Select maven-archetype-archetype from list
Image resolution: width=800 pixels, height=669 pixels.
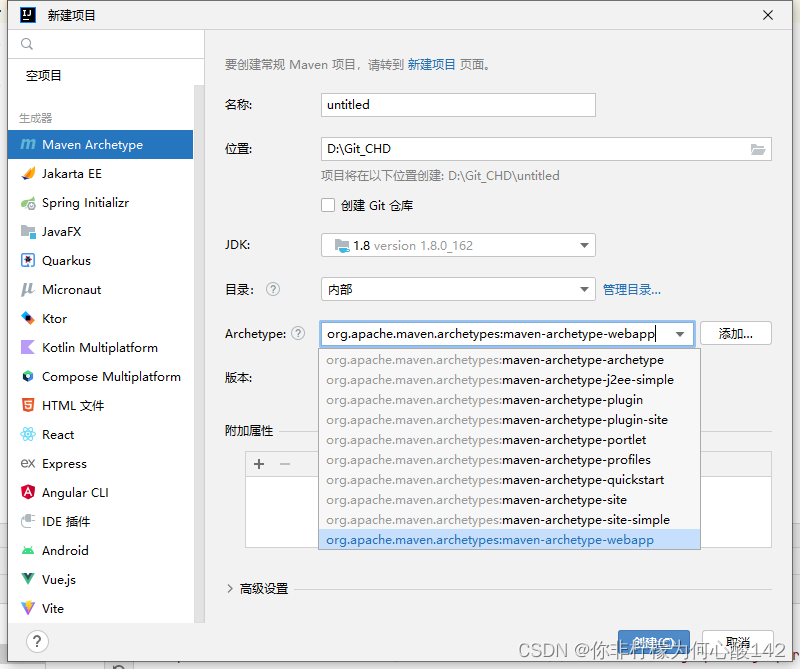pos(509,360)
